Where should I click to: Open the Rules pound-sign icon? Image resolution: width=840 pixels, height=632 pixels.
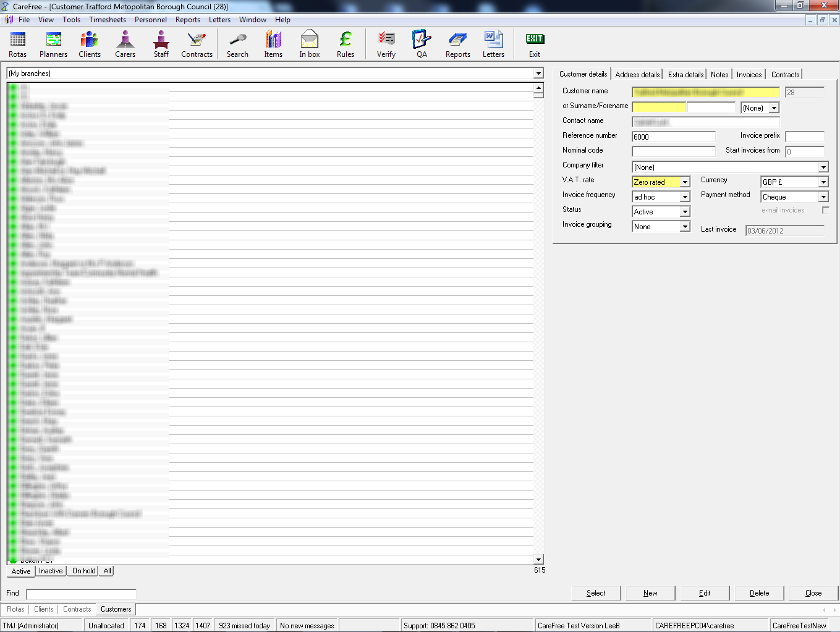[346, 44]
